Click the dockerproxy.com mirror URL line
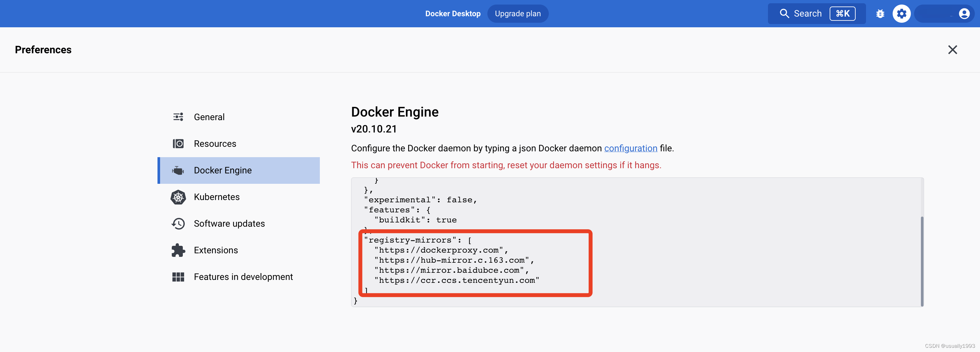This screenshot has width=980, height=352. pyautogui.click(x=441, y=250)
